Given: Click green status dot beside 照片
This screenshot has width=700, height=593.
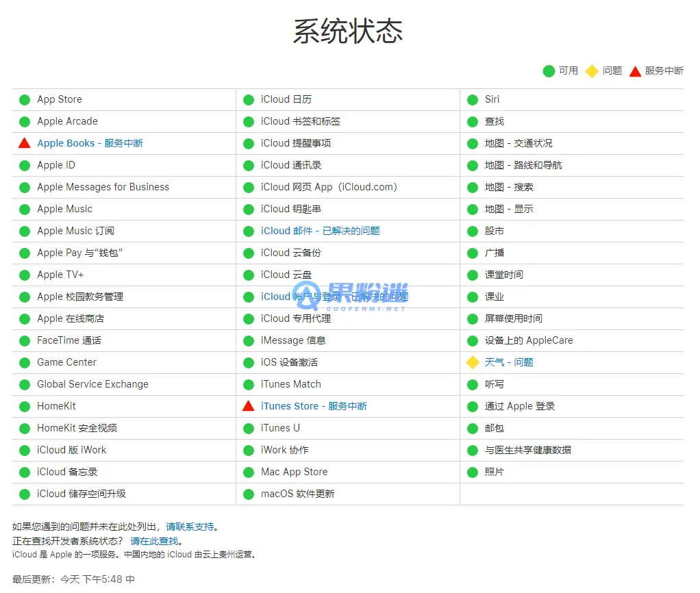Looking at the screenshot, I should tap(473, 472).
